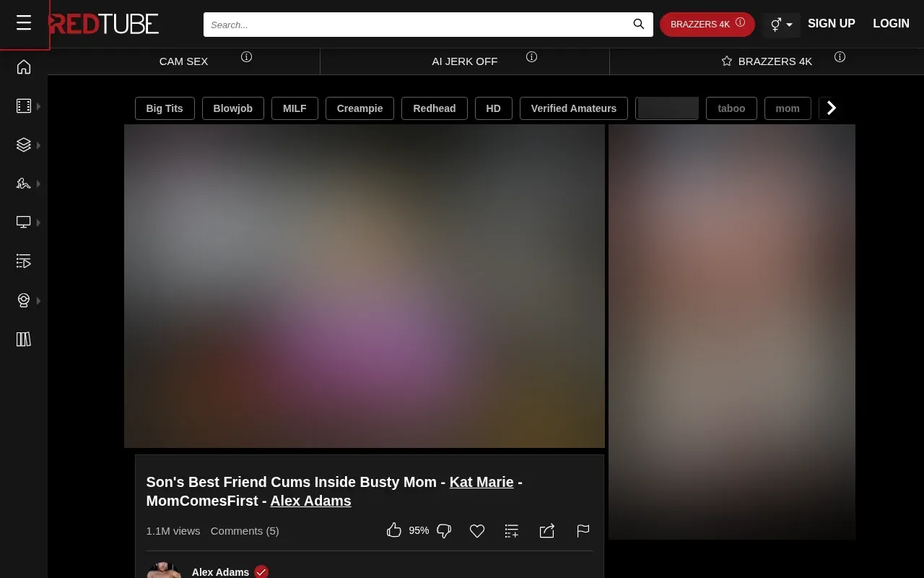Expand the arrow beside the film-strip icon
Screen dimensions: 924x578
(x=38, y=106)
